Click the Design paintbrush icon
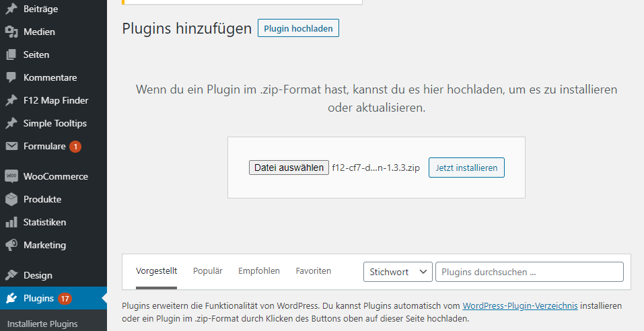644x331 pixels. [11, 275]
